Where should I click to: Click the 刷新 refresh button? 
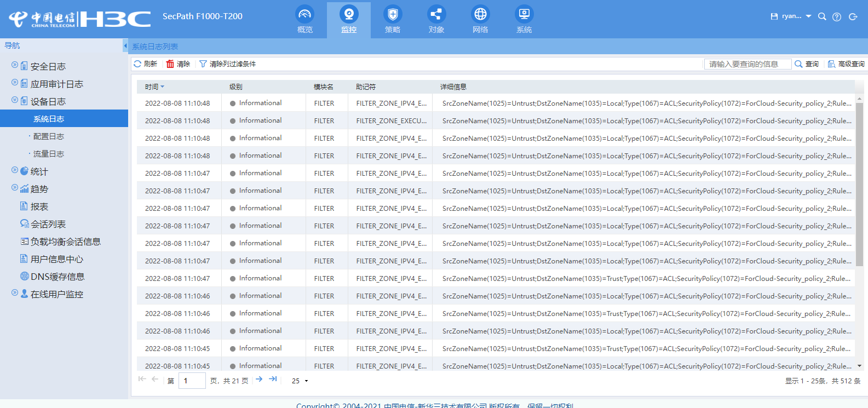click(146, 64)
